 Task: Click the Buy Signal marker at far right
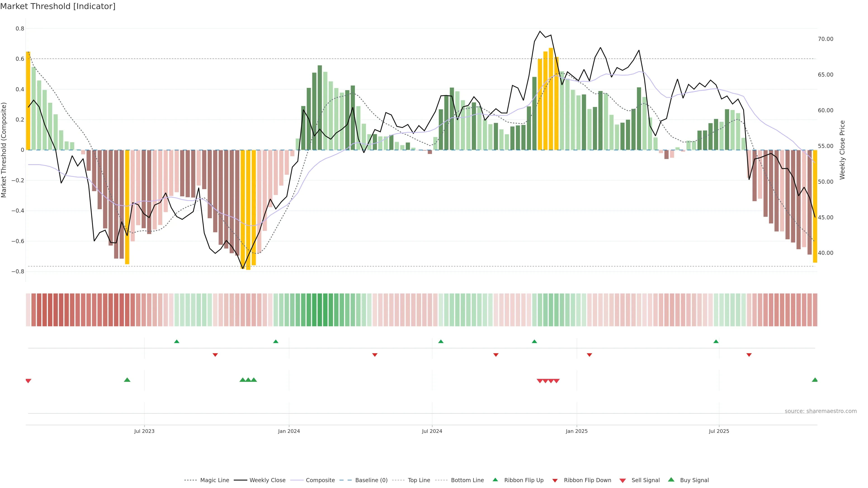coord(815,380)
